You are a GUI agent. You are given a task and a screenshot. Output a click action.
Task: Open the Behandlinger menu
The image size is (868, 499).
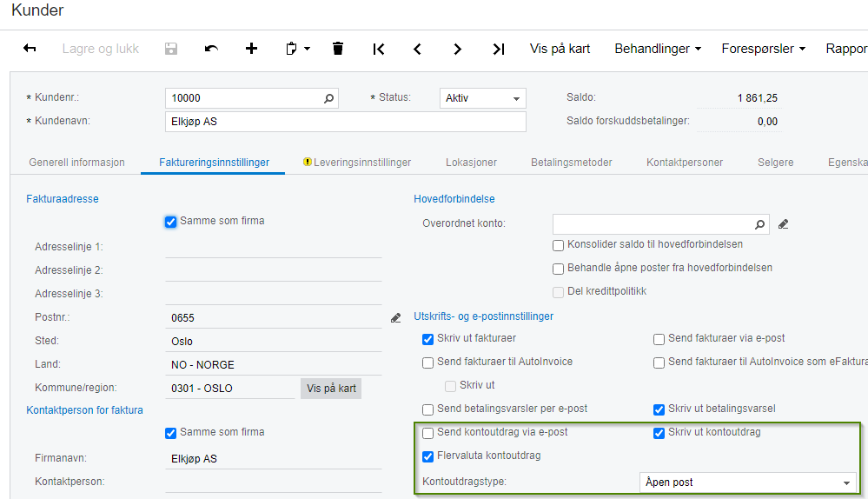(x=658, y=49)
